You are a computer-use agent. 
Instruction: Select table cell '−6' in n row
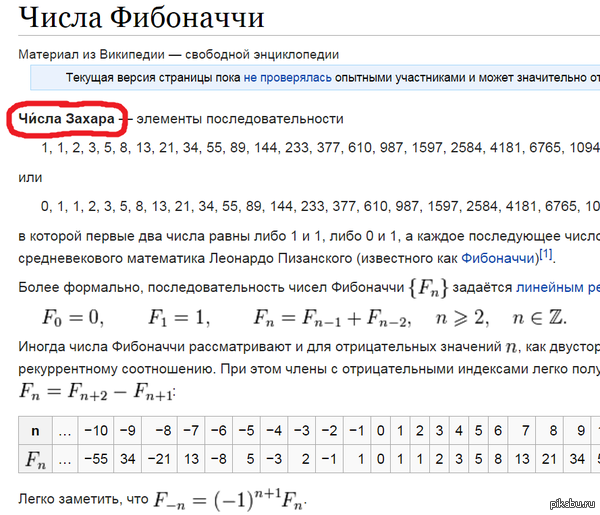tap(219, 430)
